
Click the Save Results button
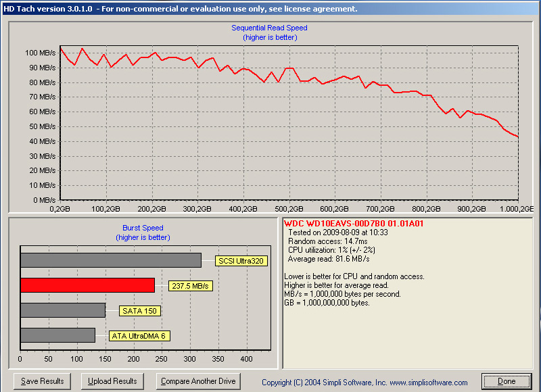[x=42, y=381]
